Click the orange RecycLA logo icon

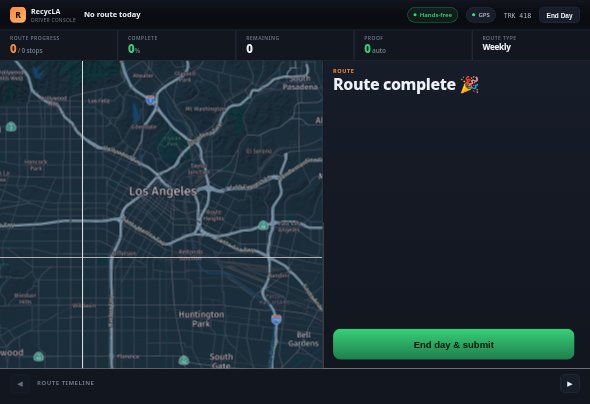[18, 15]
